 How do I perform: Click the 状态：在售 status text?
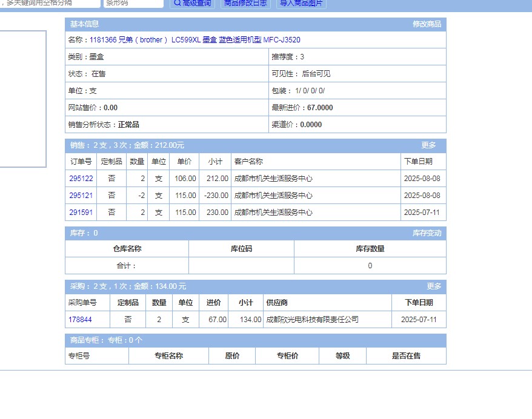pyautogui.click(x=87, y=74)
